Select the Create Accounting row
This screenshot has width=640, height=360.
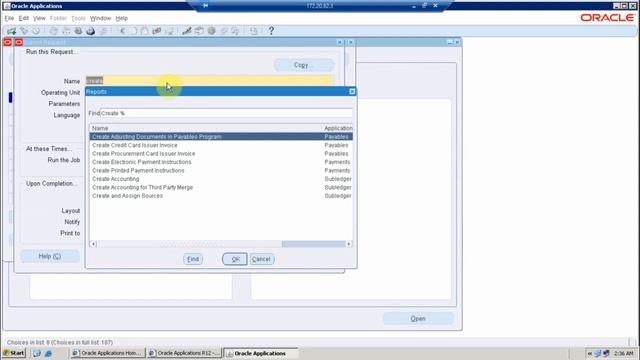tap(221, 179)
